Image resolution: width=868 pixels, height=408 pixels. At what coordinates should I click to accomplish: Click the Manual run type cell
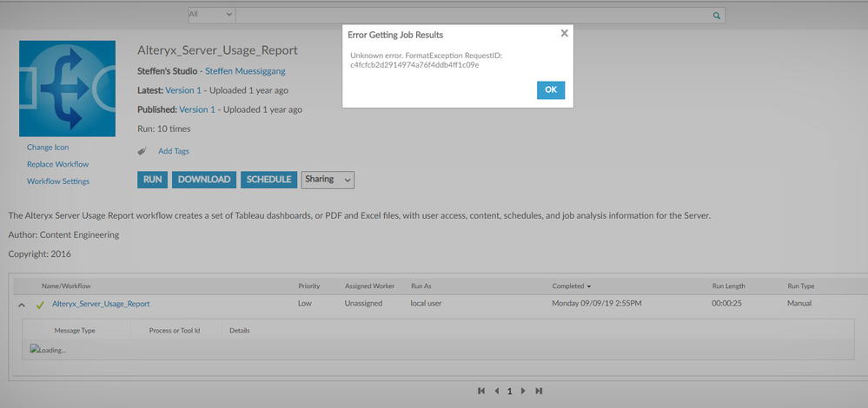pyautogui.click(x=799, y=304)
